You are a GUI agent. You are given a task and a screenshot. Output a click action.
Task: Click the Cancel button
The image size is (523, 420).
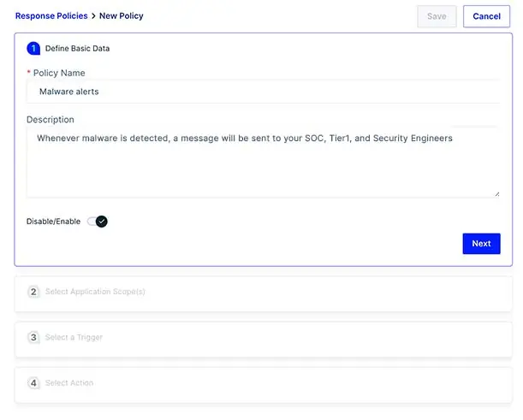[486, 16]
